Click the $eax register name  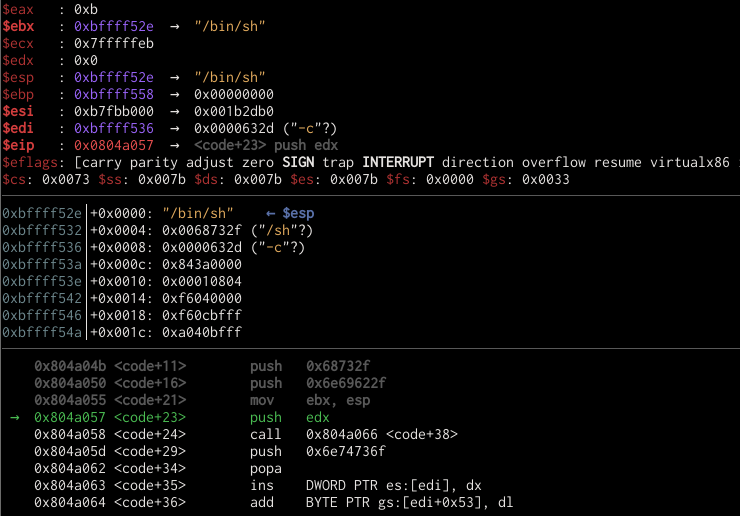pos(18,8)
